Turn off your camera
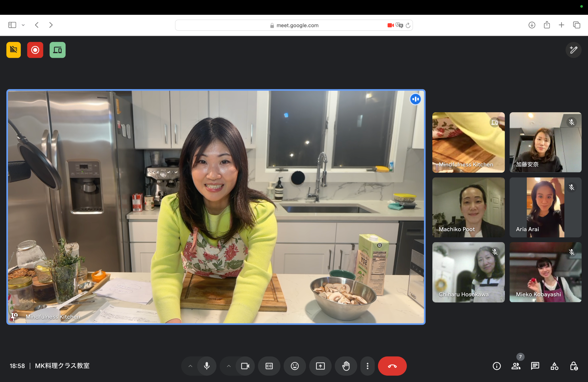Image resolution: width=588 pixels, height=382 pixels. tap(245, 366)
